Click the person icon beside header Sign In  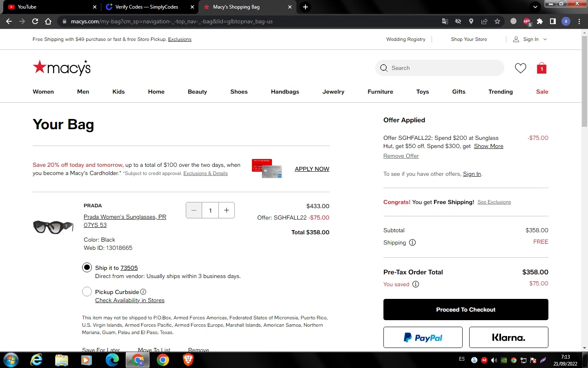pyautogui.click(x=516, y=39)
